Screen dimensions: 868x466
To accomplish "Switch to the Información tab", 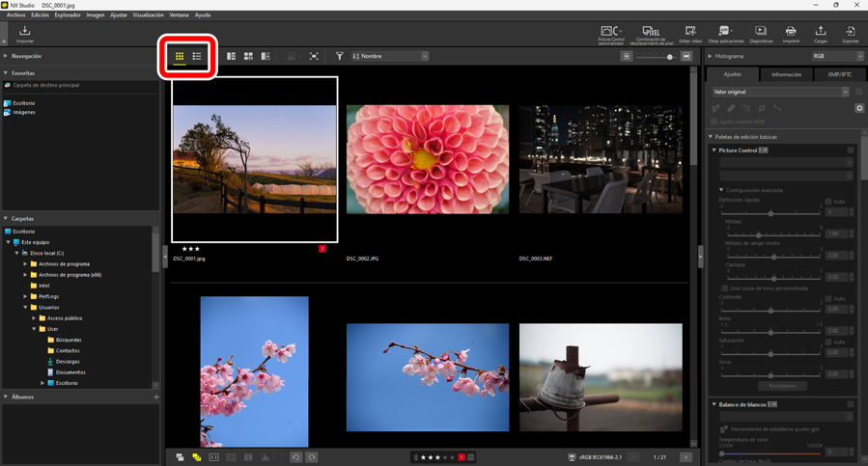I will [x=786, y=74].
